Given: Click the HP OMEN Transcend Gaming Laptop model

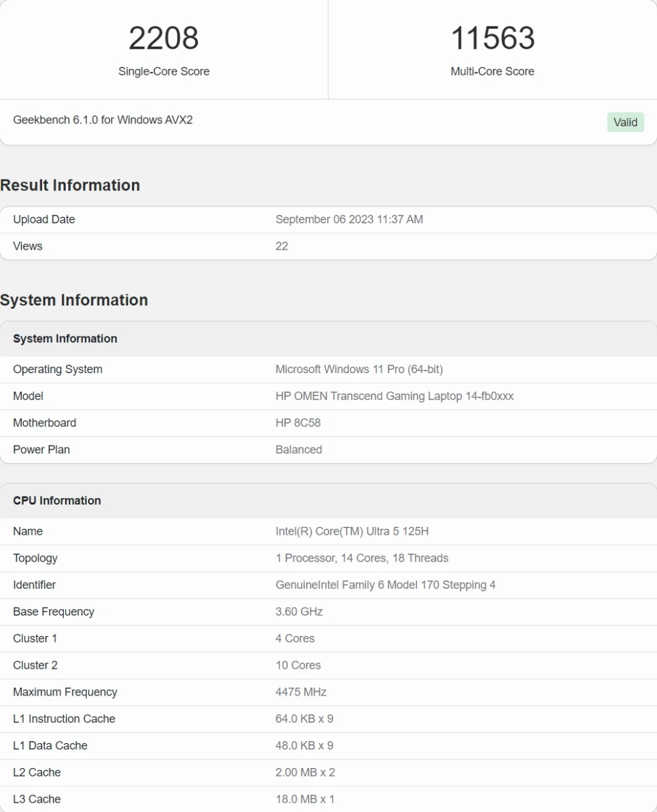Looking at the screenshot, I should (394, 396).
